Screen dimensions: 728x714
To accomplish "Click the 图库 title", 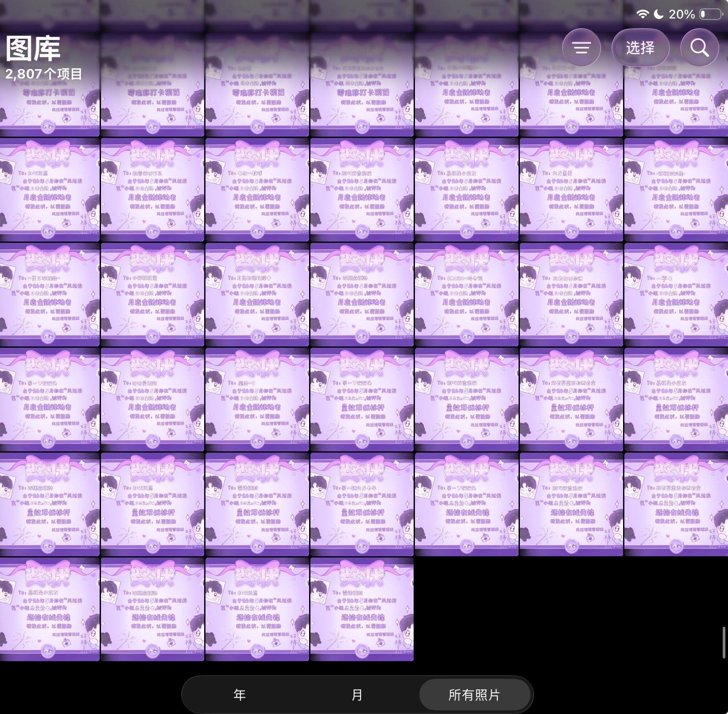I will (x=33, y=48).
